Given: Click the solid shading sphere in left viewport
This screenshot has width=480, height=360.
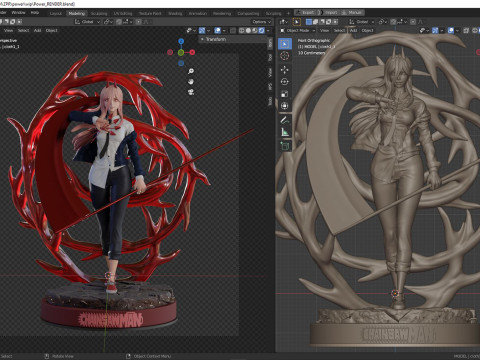Looking at the screenshot, I should (248, 30).
